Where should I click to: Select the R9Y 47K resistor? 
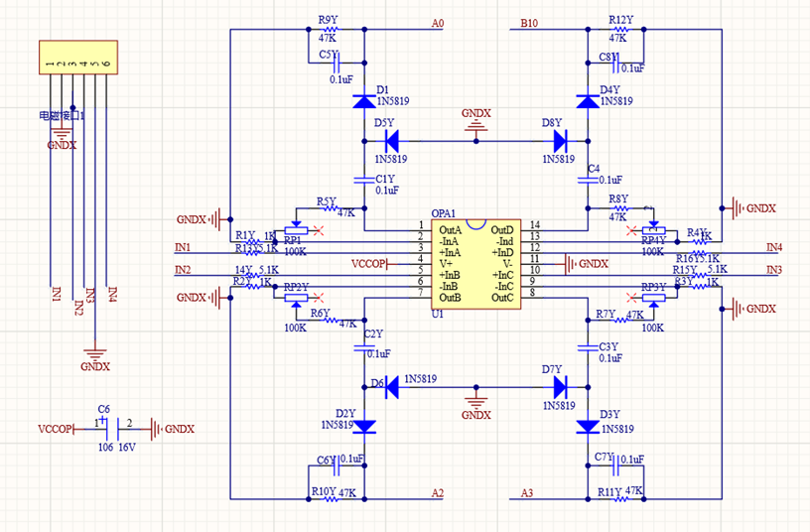pos(327,31)
